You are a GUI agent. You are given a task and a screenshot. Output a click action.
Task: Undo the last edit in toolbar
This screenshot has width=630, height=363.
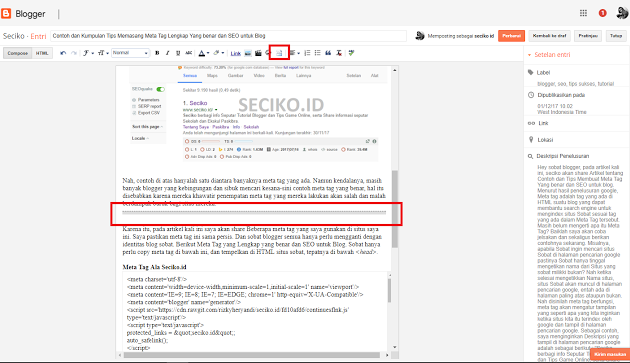63,53
